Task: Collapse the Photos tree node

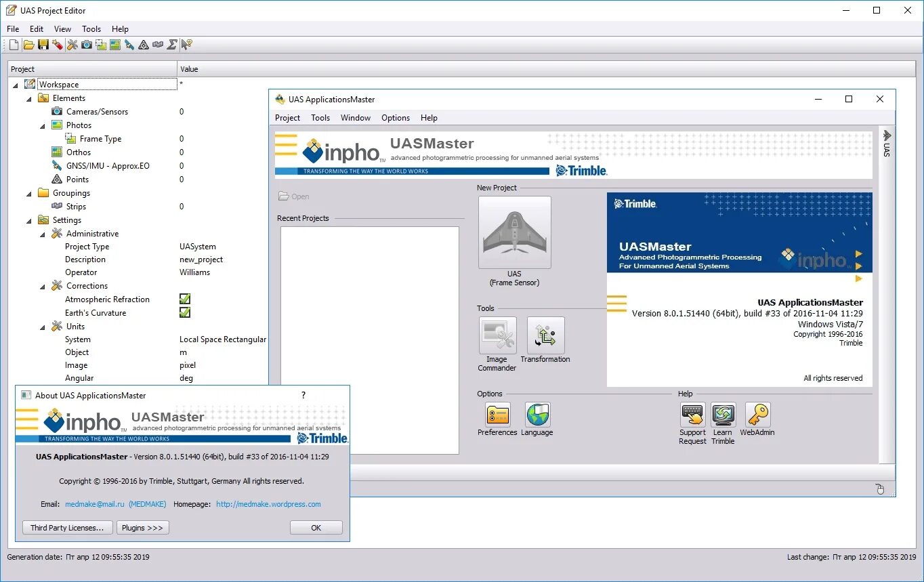Action: 43,125
